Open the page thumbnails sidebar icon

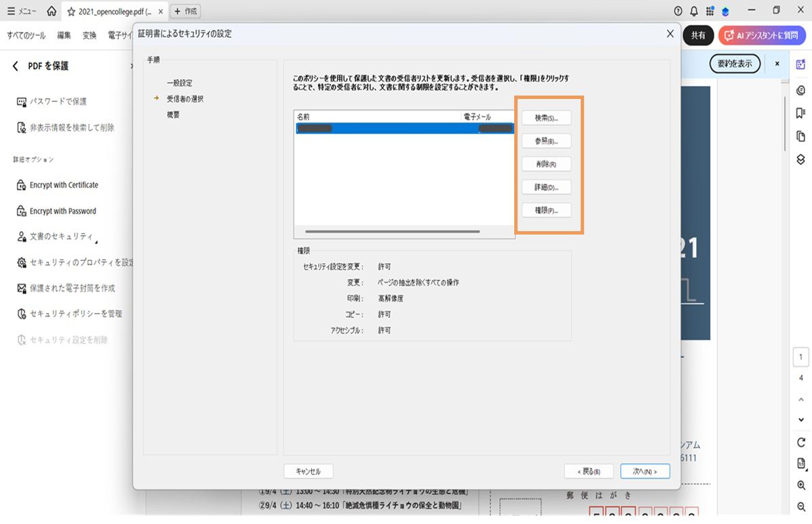pyautogui.click(x=800, y=136)
